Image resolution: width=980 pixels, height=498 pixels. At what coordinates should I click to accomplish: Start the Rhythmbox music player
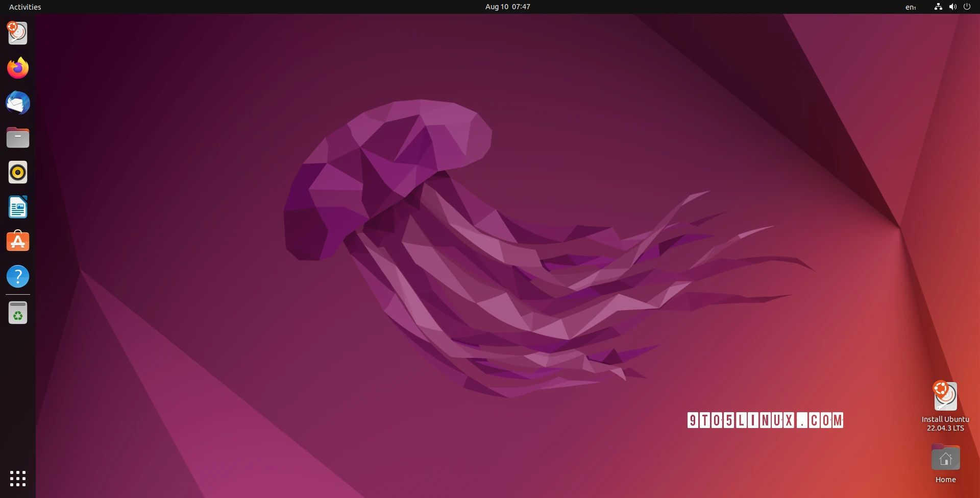[18, 172]
